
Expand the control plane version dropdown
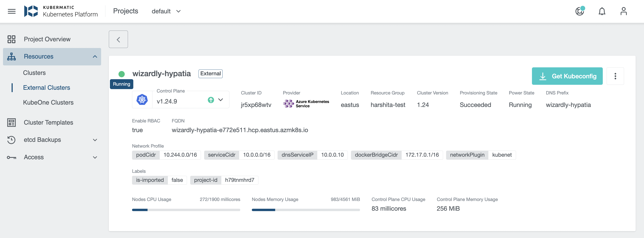pyautogui.click(x=221, y=100)
